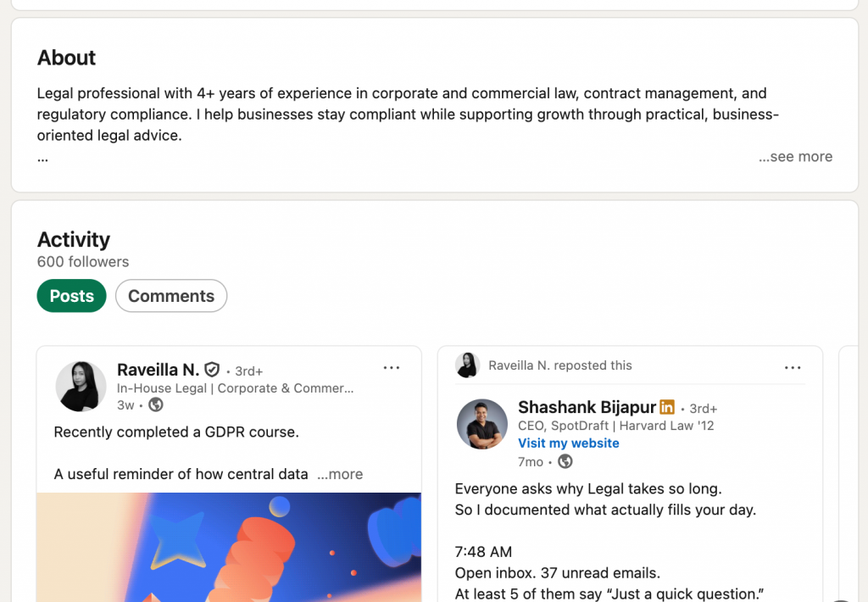
Task: Click the '600 followers' count
Action: pos(82,262)
